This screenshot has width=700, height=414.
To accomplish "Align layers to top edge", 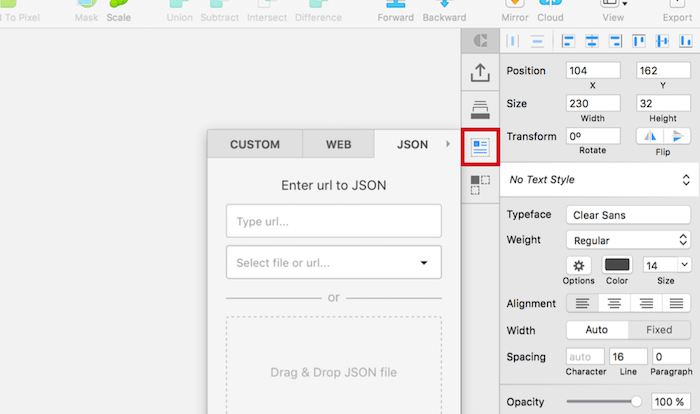I will 639,41.
